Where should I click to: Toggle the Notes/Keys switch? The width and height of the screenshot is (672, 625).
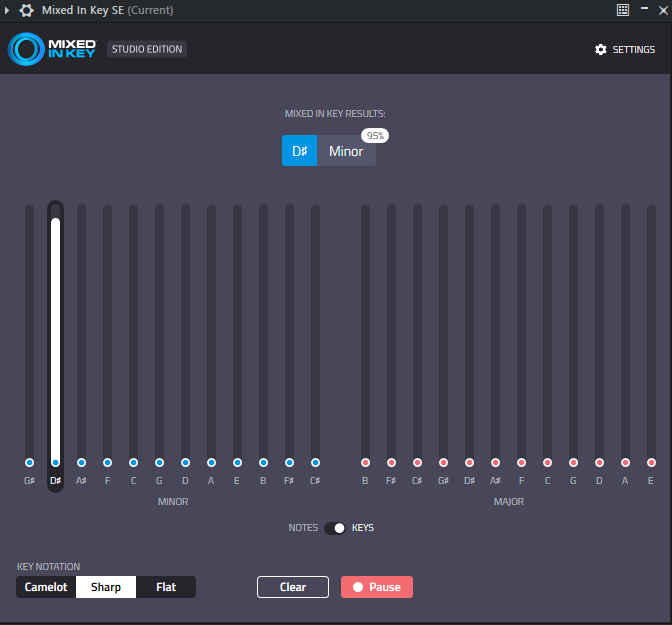[335, 528]
